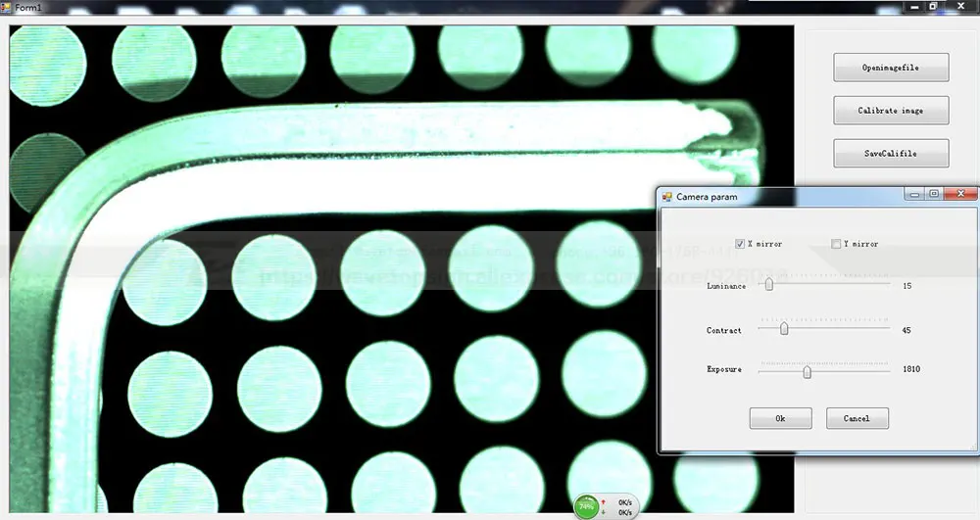
Task: Enable the Y mirror checkbox
Action: [836, 244]
